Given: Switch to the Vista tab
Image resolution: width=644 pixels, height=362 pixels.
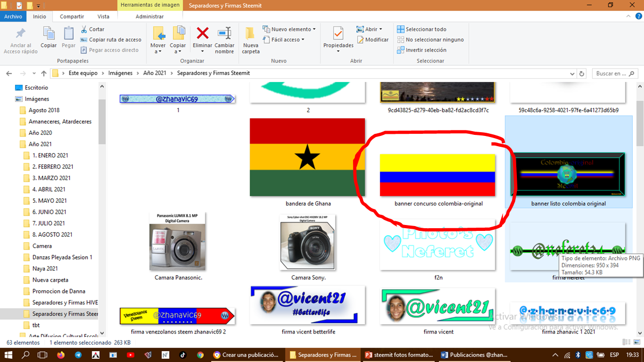Looking at the screenshot, I should 103,16.
